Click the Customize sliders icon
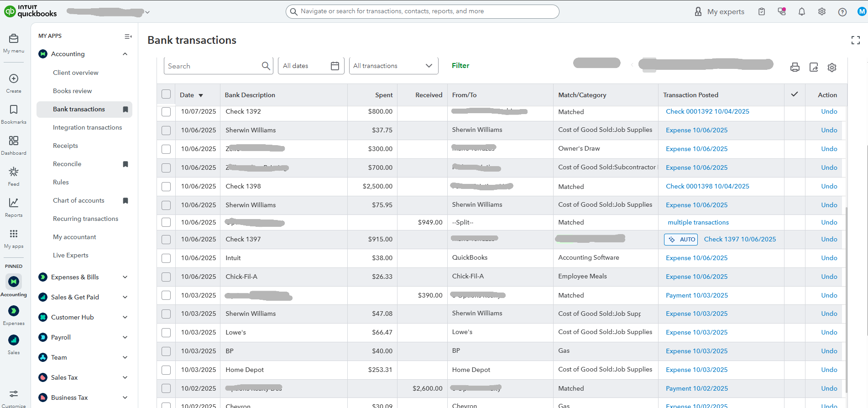 [x=14, y=393]
